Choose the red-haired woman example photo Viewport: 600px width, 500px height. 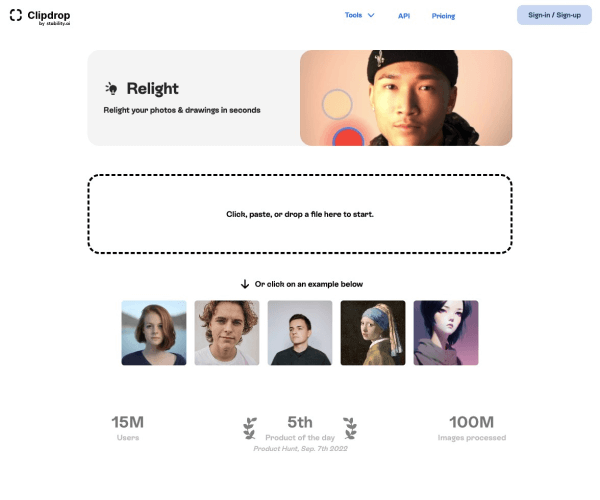154,333
